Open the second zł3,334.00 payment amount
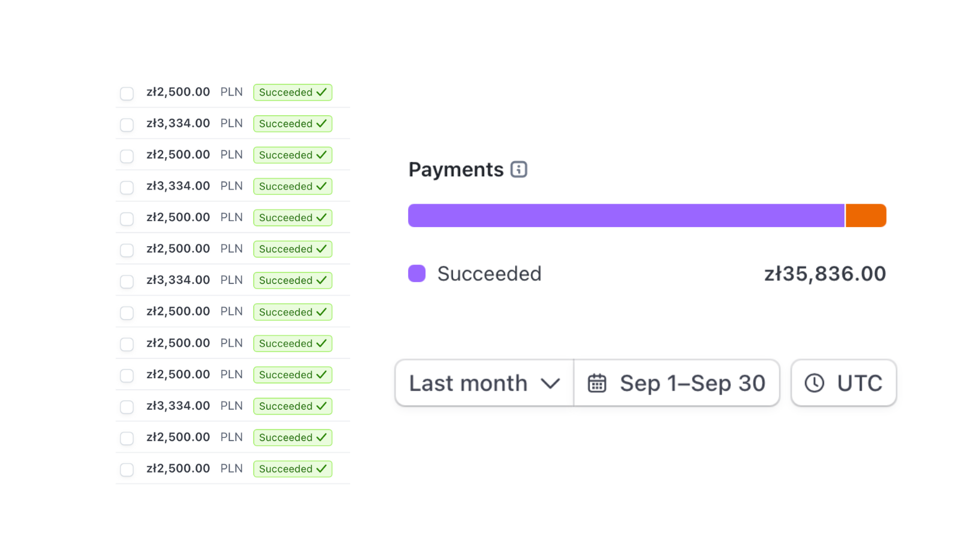The image size is (980, 552). pos(178,186)
